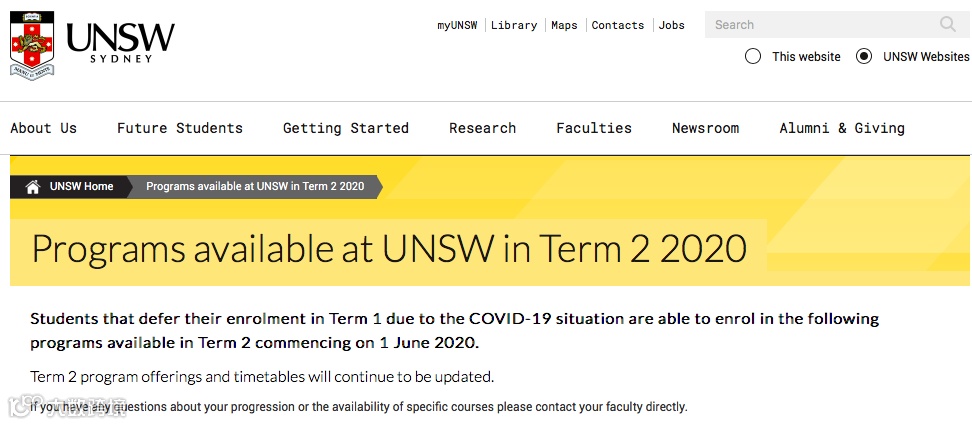972x425 pixels.
Task: Expand the Getting Started menu
Action: coord(346,128)
